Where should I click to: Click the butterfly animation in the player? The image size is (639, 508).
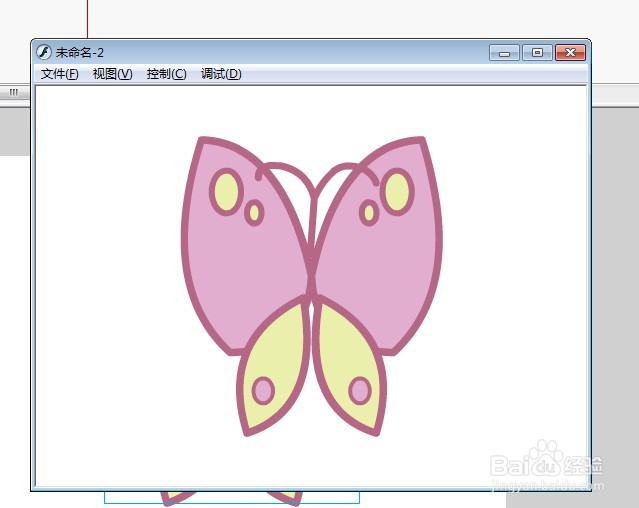click(312, 287)
